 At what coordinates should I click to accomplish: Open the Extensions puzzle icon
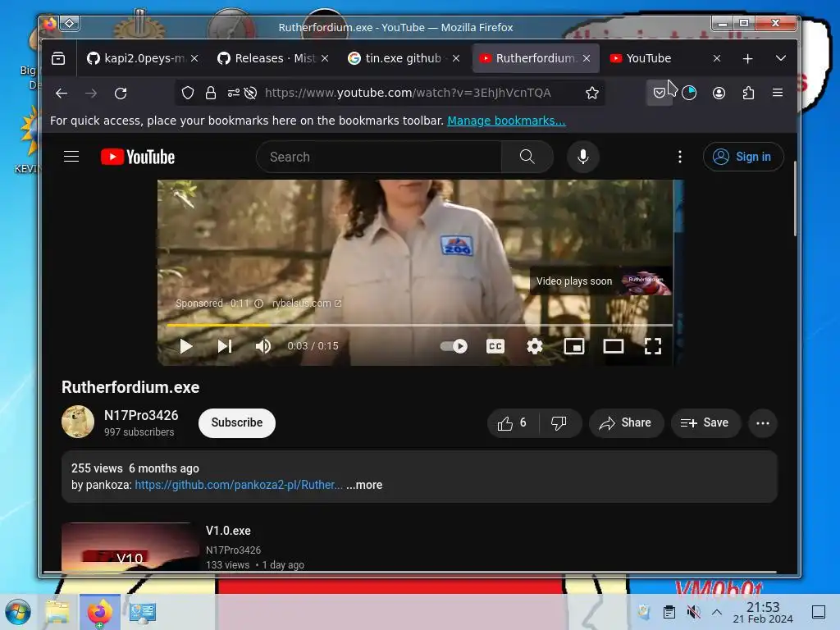point(748,94)
